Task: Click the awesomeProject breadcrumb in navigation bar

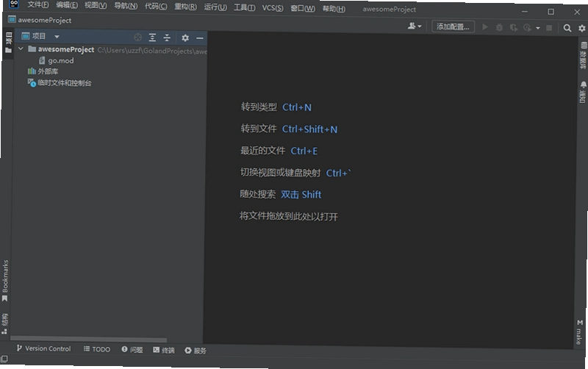Action: [x=40, y=20]
